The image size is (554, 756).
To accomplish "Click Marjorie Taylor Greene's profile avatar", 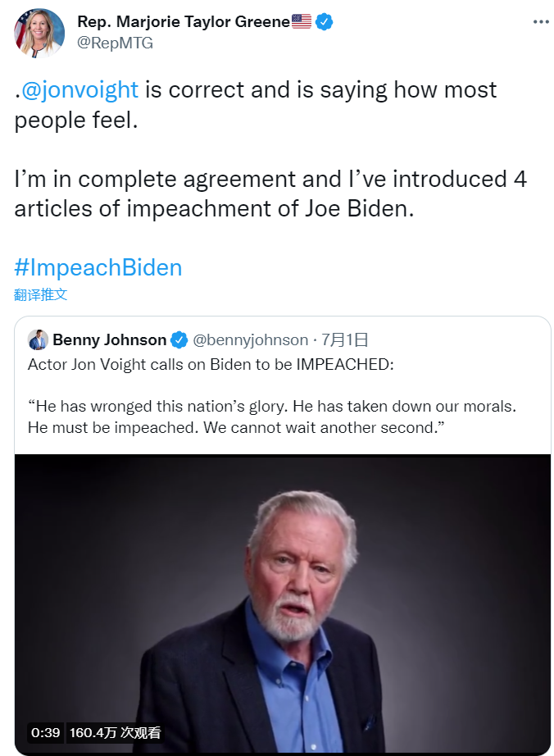I will (x=39, y=33).
